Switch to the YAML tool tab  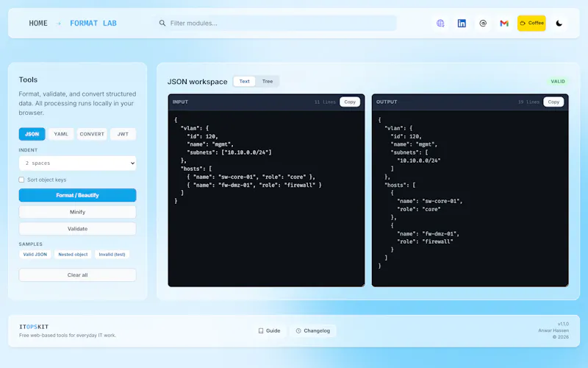61,134
